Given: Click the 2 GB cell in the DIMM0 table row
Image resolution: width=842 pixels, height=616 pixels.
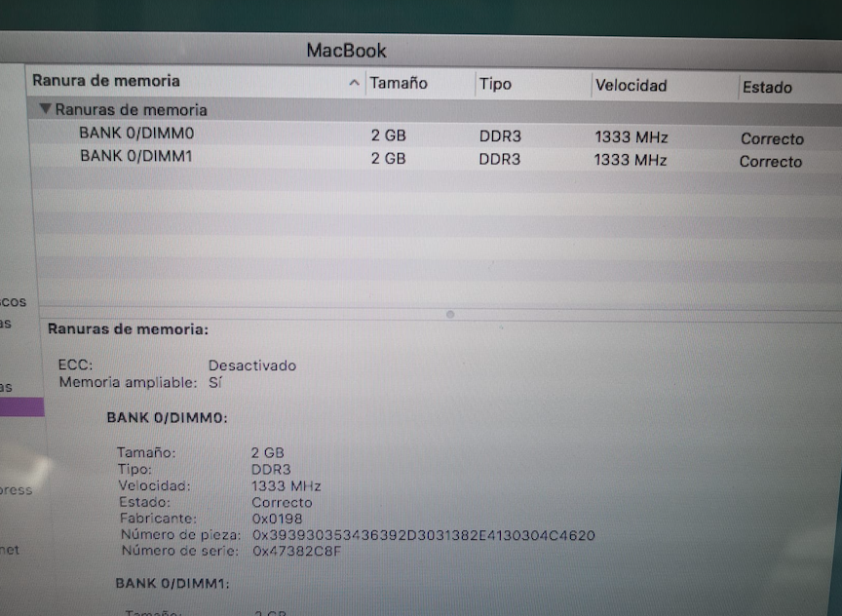Looking at the screenshot, I should pyautogui.click(x=388, y=135).
